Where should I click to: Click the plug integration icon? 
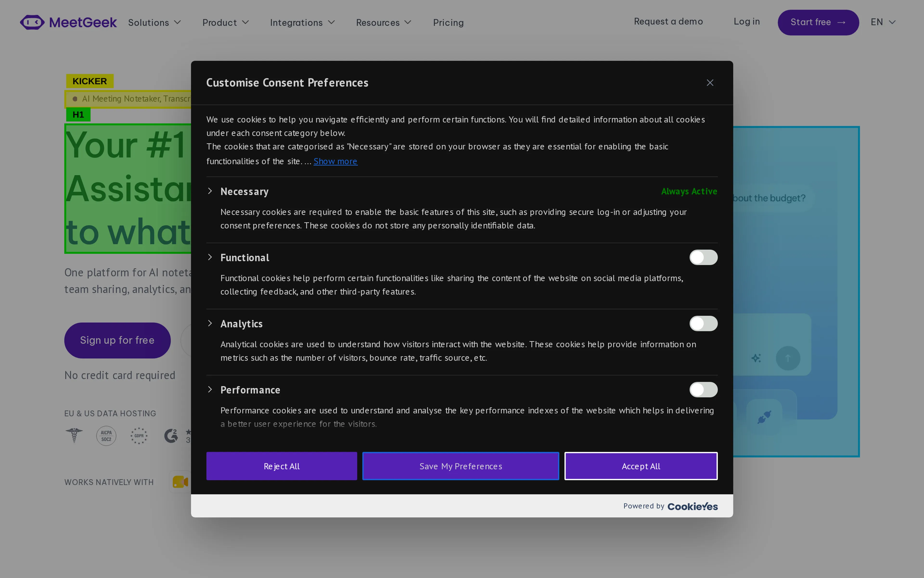point(764,417)
